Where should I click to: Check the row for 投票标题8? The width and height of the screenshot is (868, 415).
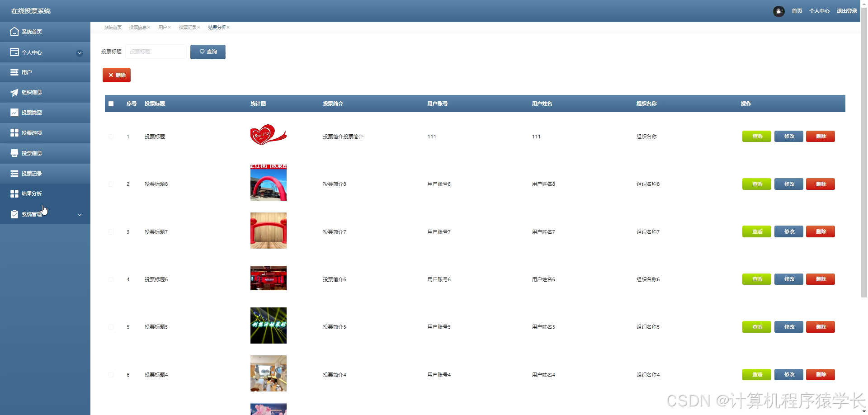(111, 184)
